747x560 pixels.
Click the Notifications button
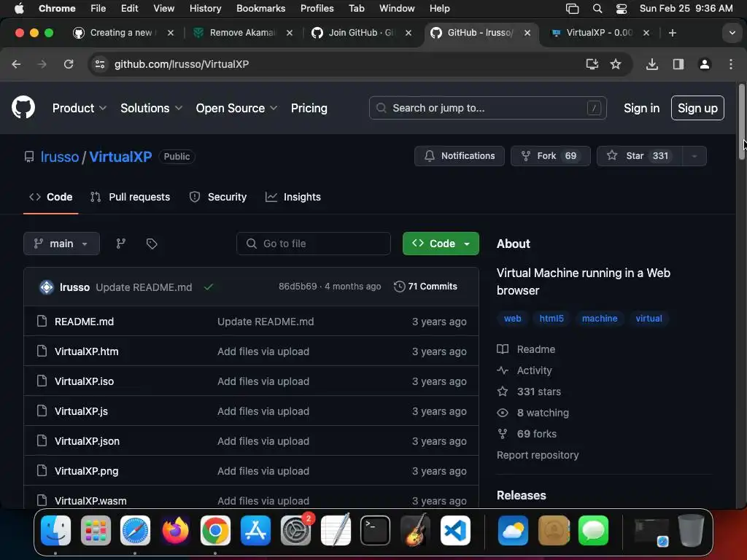coord(460,156)
